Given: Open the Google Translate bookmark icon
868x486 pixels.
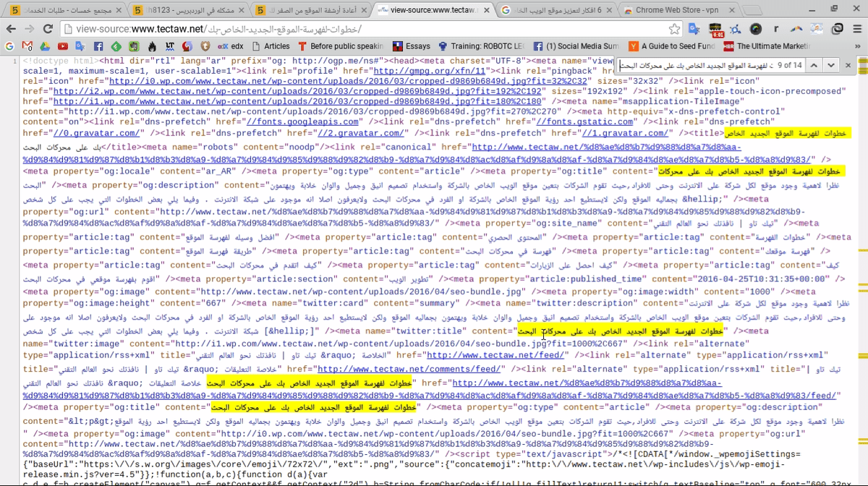Looking at the screenshot, I should (80, 46).
